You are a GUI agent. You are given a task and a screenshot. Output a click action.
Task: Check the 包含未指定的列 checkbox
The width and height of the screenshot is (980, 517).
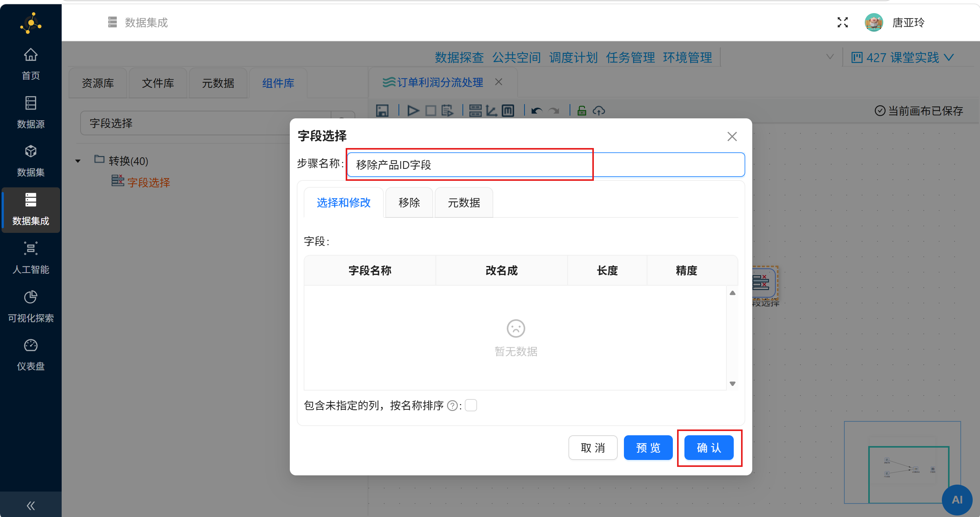[x=471, y=406]
